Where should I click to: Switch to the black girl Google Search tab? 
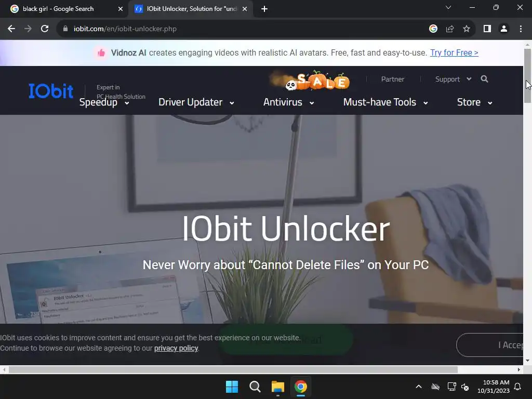click(x=64, y=9)
